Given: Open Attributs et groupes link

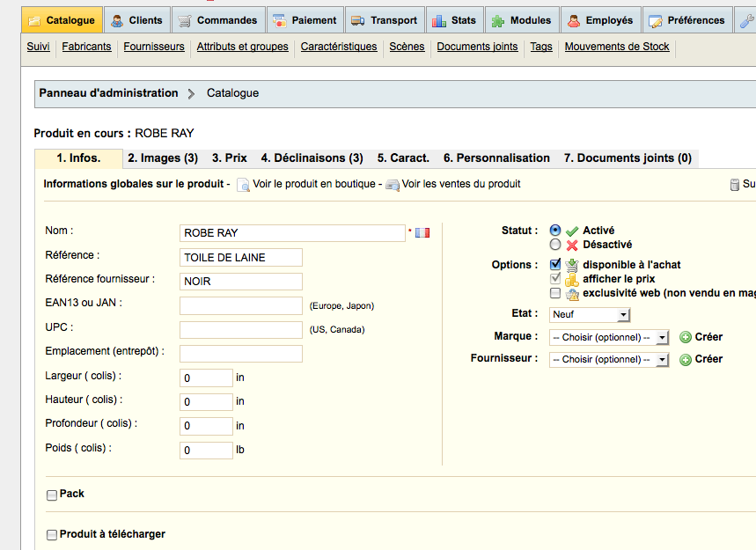Looking at the screenshot, I should [243, 47].
